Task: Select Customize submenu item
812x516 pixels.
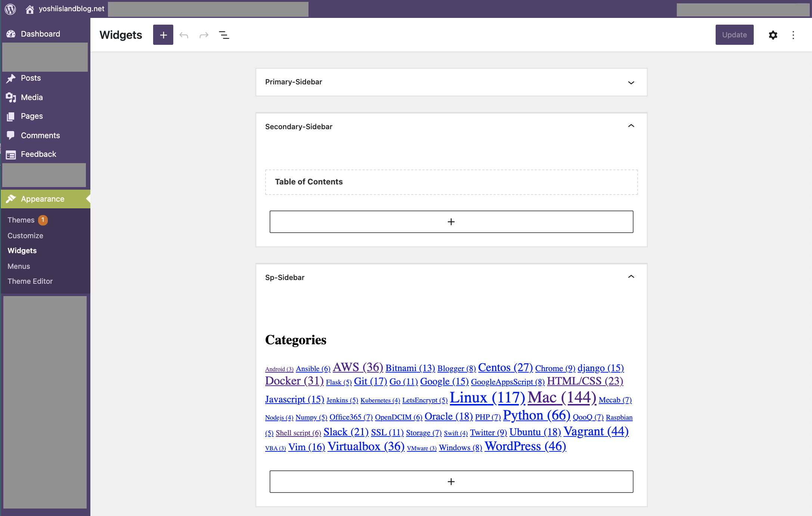Action: click(25, 236)
